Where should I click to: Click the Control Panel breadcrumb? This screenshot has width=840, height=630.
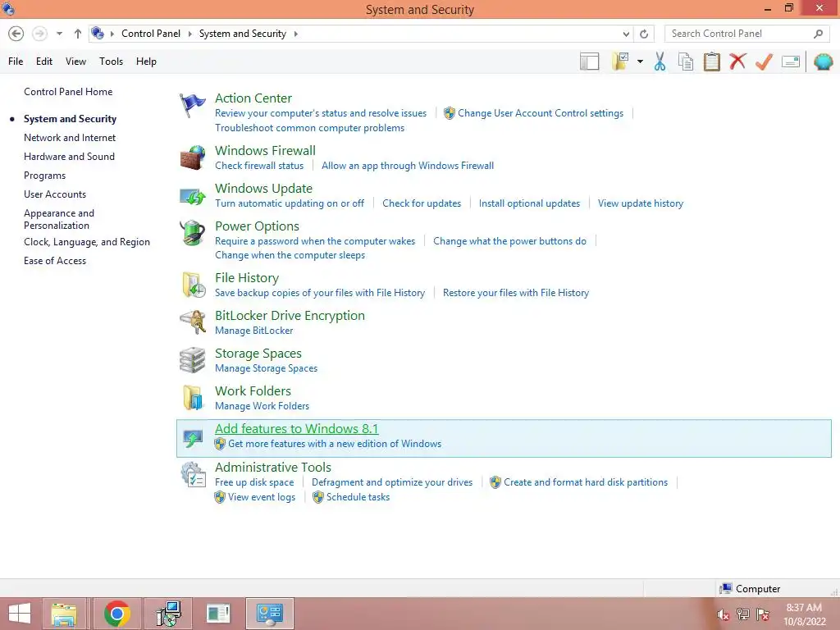click(151, 34)
